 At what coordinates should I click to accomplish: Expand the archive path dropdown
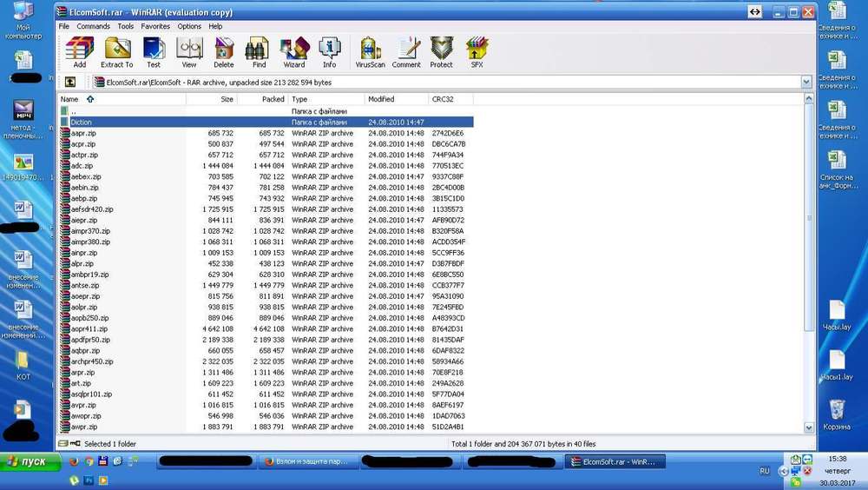pyautogui.click(x=806, y=83)
